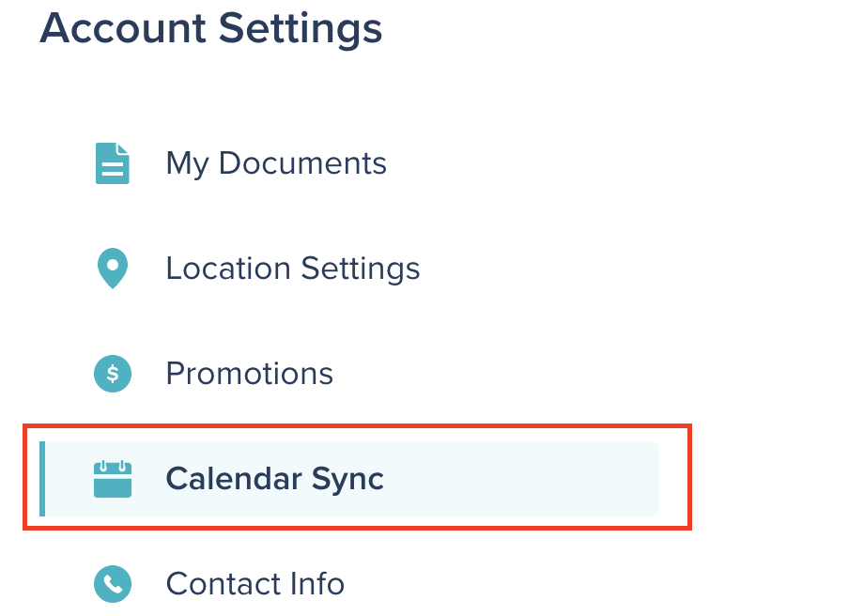The width and height of the screenshot is (864, 616).
Task: Click the word 'Documents' in My Documents
Action: tap(302, 163)
